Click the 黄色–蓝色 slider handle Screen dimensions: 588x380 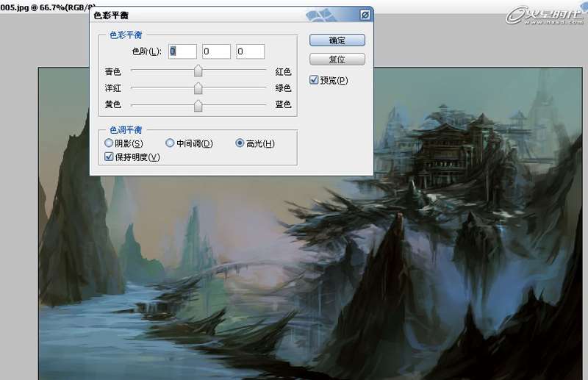point(198,105)
